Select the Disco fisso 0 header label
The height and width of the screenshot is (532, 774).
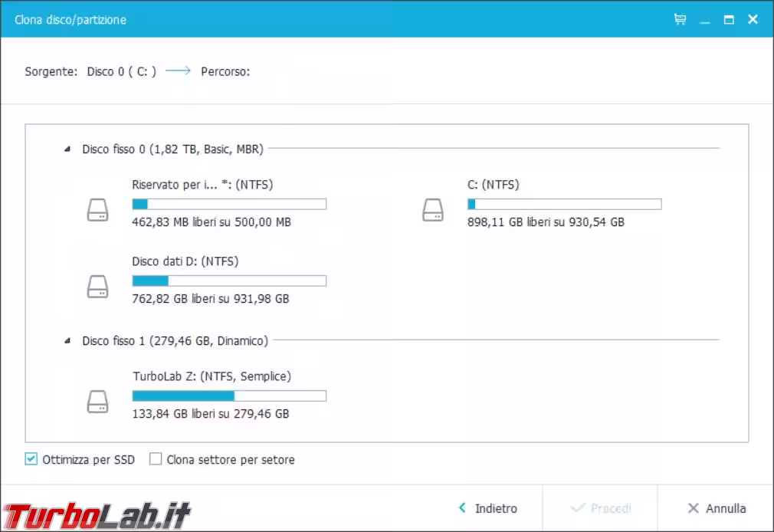click(x=172, y=149)
